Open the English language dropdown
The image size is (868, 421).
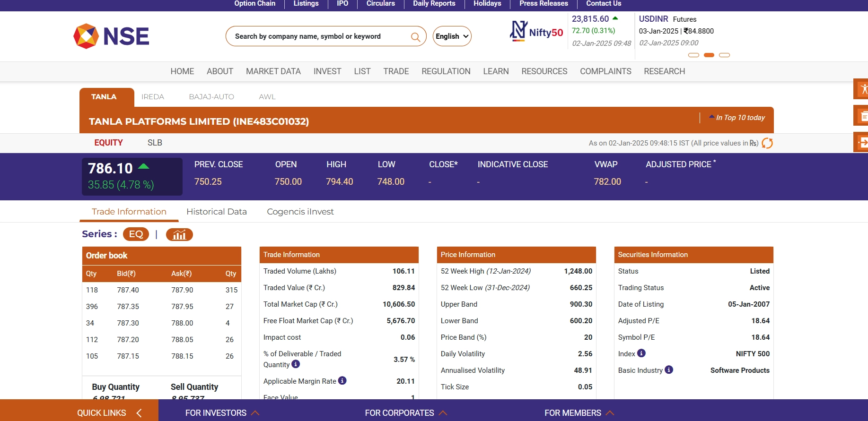pyautogui.click(x=452, y=36)
